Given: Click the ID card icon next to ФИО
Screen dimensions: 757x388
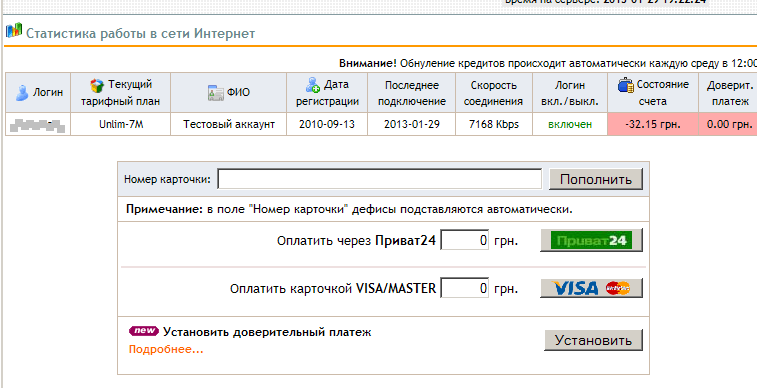Looking at the screenshot, I should tap(216, 93).
